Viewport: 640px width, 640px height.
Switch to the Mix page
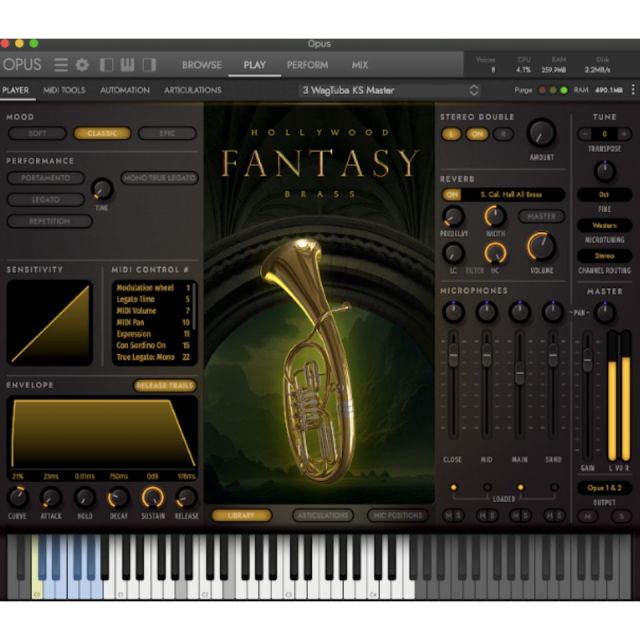[x=360, y=65]
